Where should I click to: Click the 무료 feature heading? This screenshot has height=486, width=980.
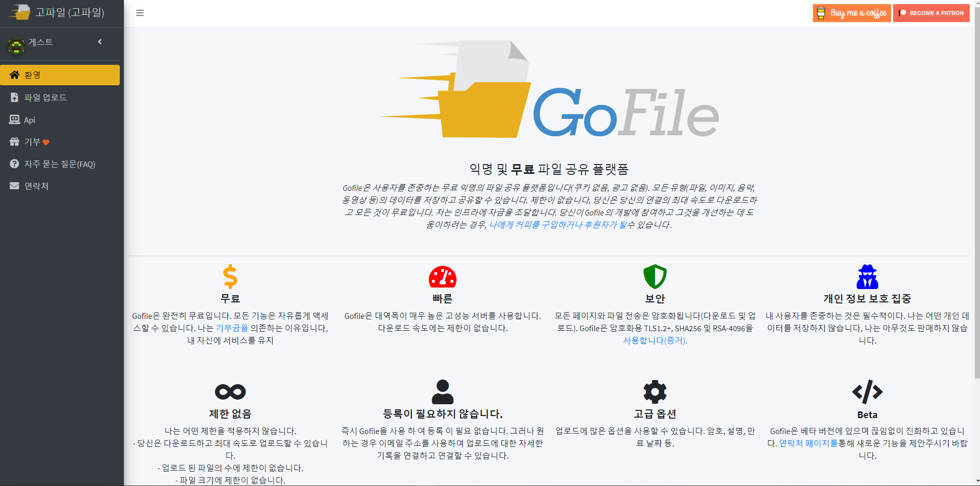point(230,299)
